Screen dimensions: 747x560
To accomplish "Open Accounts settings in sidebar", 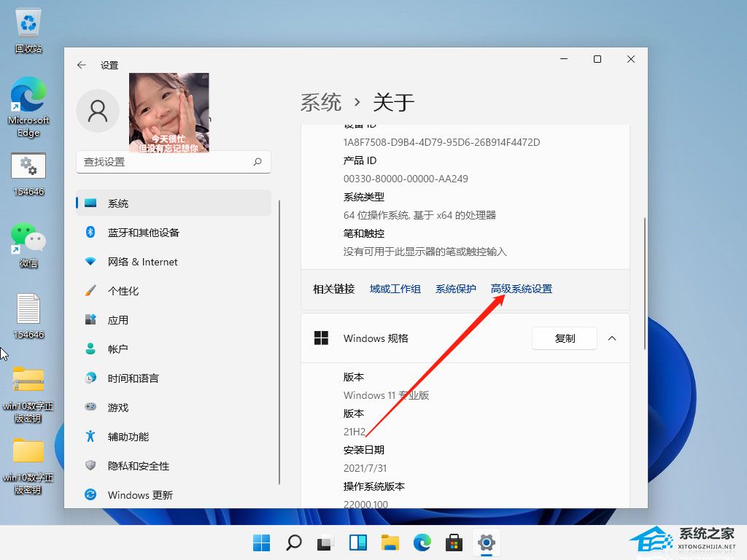I will tap(117, 349).
